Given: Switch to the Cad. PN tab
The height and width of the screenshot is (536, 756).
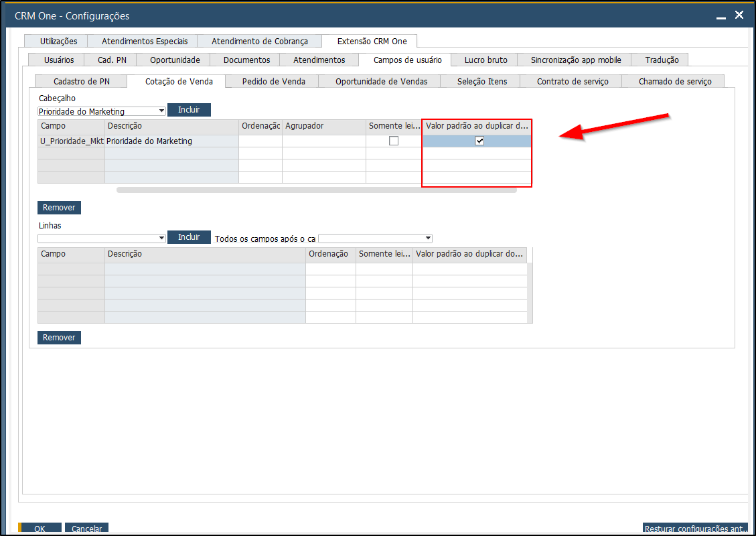Looking at the screenshot, I should (x=112, y=60).
